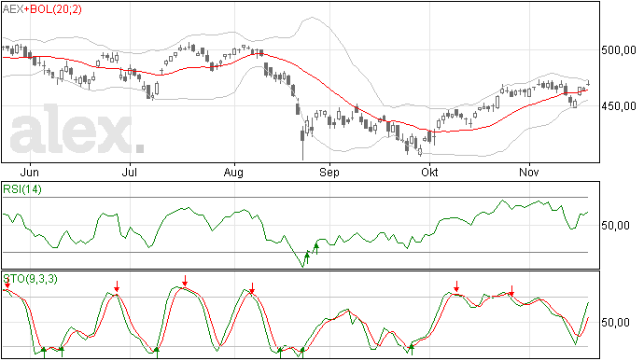Click the Nov month label
The width and height of the screenshot is (644, 361).
(529, 172)
